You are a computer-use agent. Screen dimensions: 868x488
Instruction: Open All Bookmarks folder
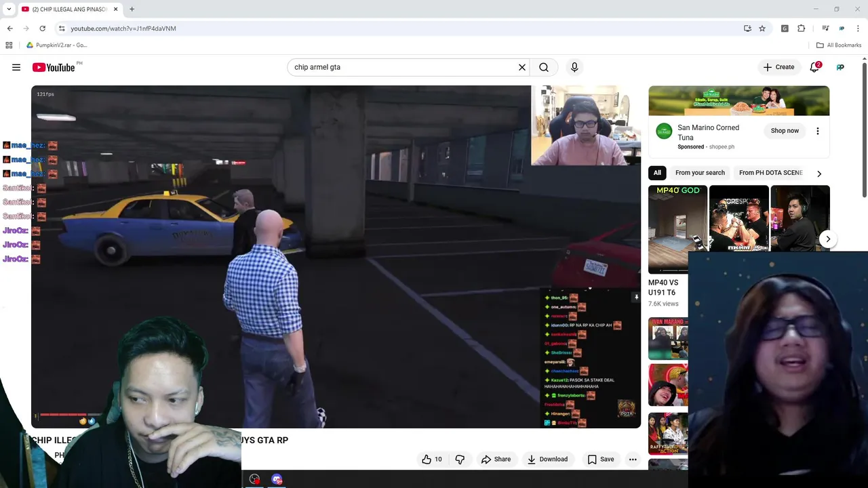click(x=839, y=45)
